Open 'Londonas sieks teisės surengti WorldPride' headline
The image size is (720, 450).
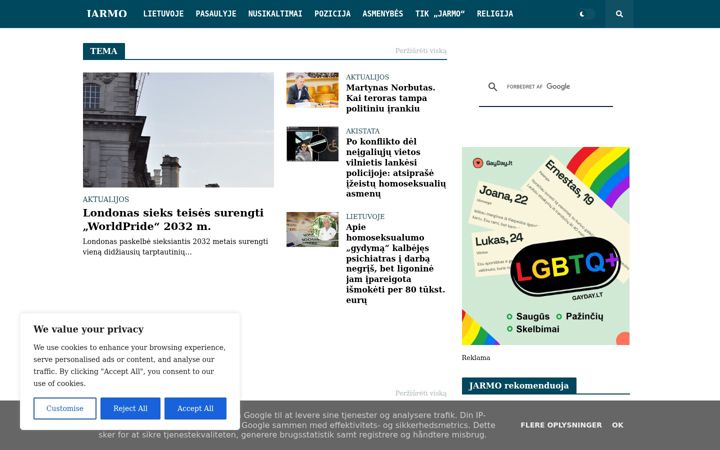[173, 219]
